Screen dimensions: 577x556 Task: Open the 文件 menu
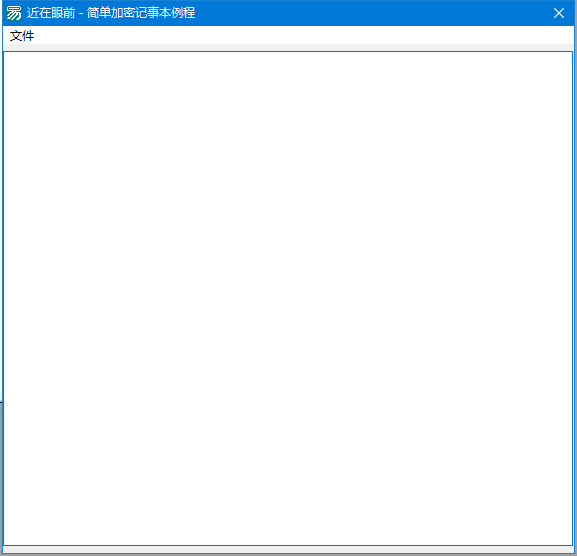pyautogui.click(x=22, y=36)
